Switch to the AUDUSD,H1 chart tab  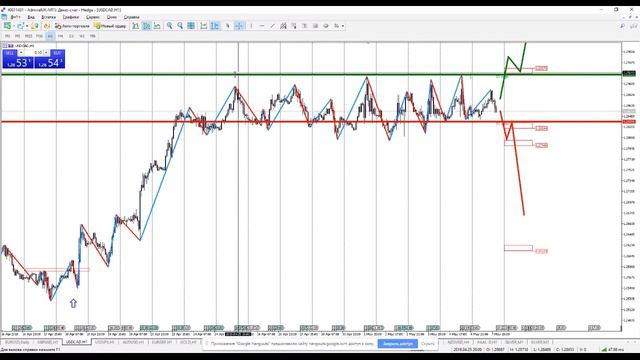click(133, 342)
